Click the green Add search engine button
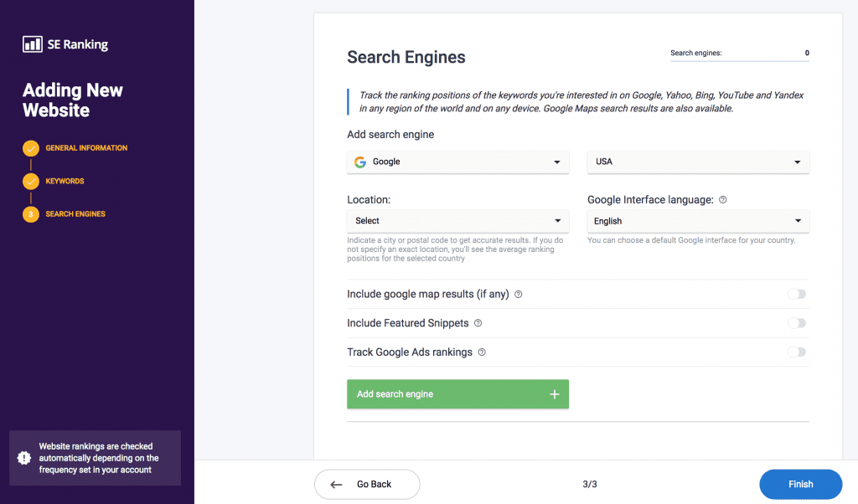Screen dimensions: 858x504 click(x=458, y=394)
